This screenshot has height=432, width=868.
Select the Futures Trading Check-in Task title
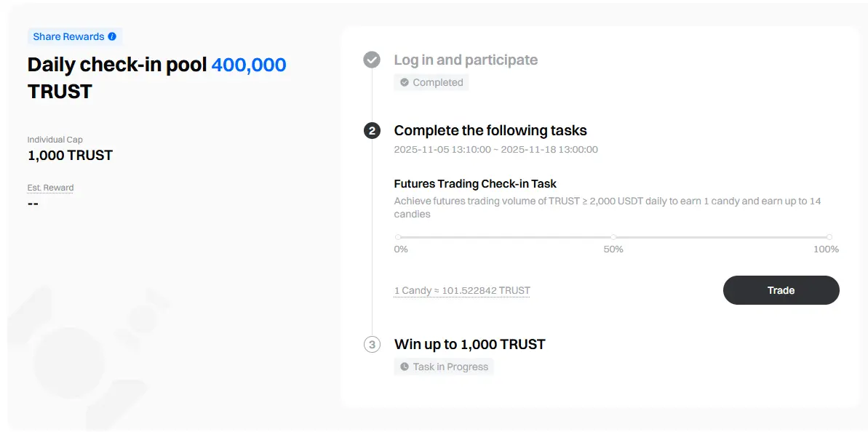tap(475, 184)
